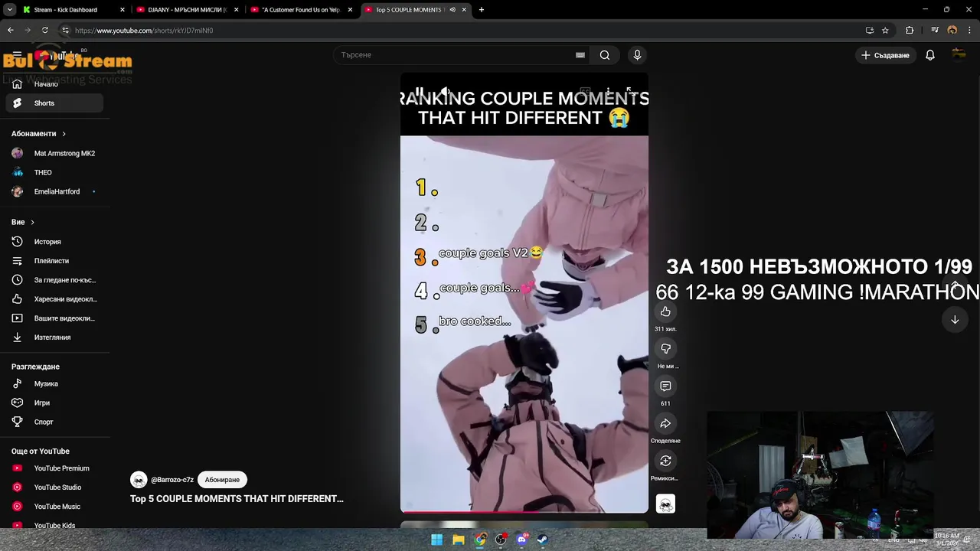
Task: Click the Абониране subscribe button
Action: point(222,480)
